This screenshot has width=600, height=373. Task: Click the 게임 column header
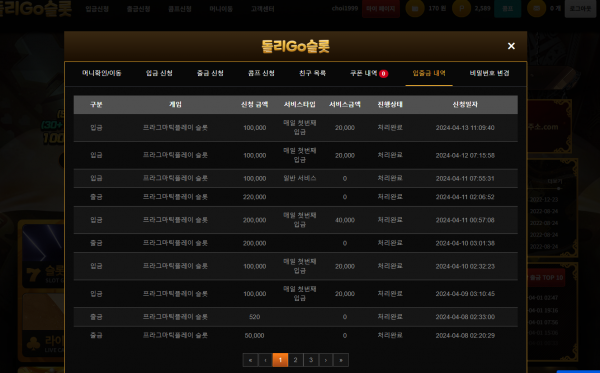(x=175, y=104)
